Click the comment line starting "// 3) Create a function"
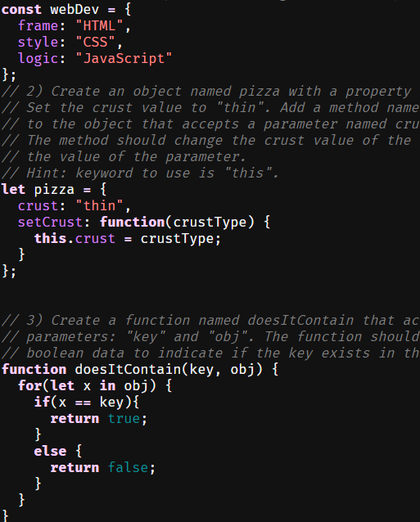The height and width of the screenshot is (522, 420). coord(210,320)
